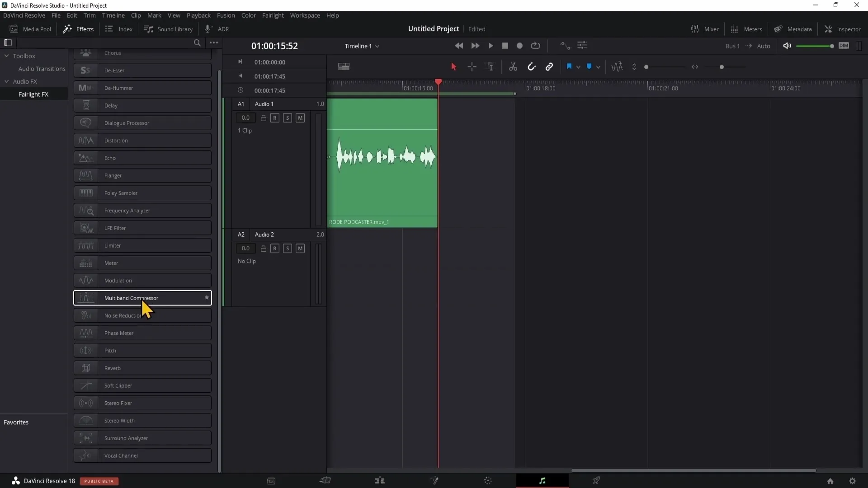Select the Blade Edit mode icon
The height and width of the screenshot is (488, 868).
(x=513, y=66)
